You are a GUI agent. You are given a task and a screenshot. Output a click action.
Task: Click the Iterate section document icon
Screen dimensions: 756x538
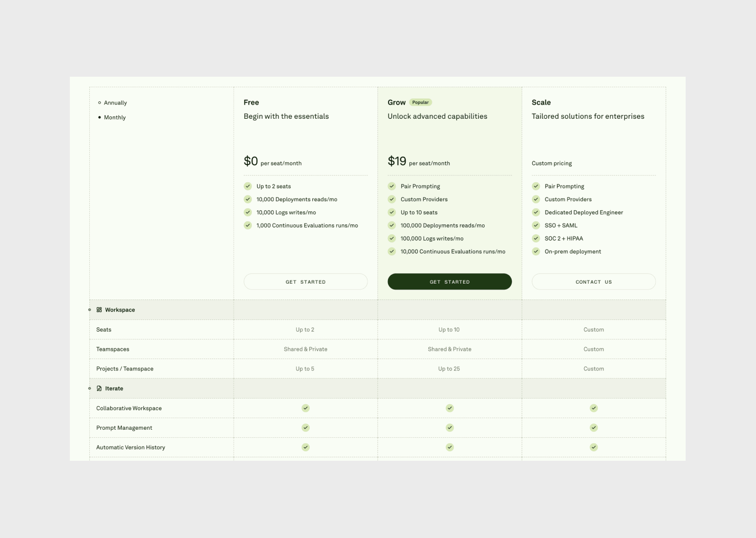pos(99,389)
